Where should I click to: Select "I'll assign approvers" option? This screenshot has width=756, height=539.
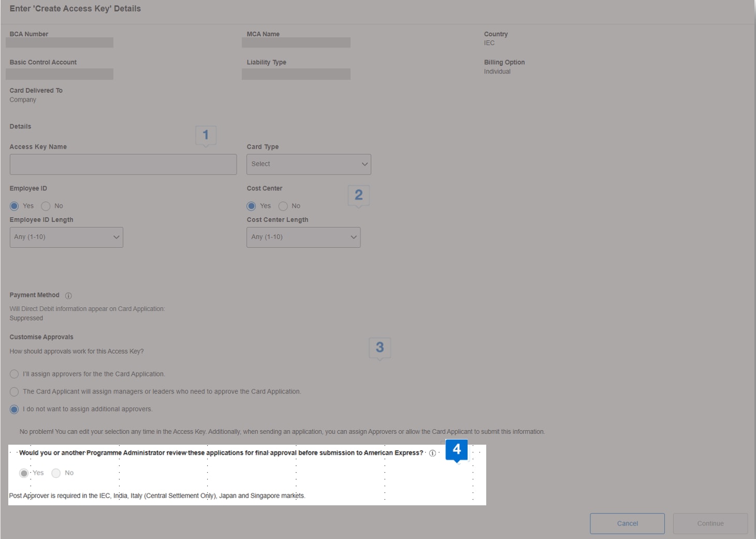coord(14,374)
